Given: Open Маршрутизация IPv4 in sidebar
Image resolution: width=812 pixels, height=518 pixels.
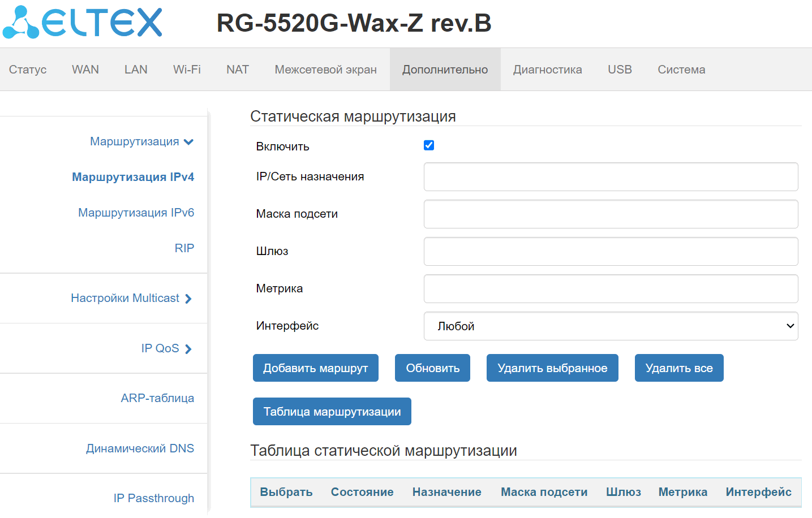Looking at the screenshot, I should pos(133,177).
